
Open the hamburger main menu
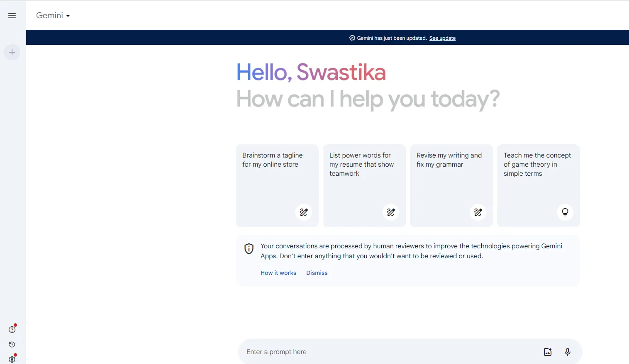(x=12, y=16)
